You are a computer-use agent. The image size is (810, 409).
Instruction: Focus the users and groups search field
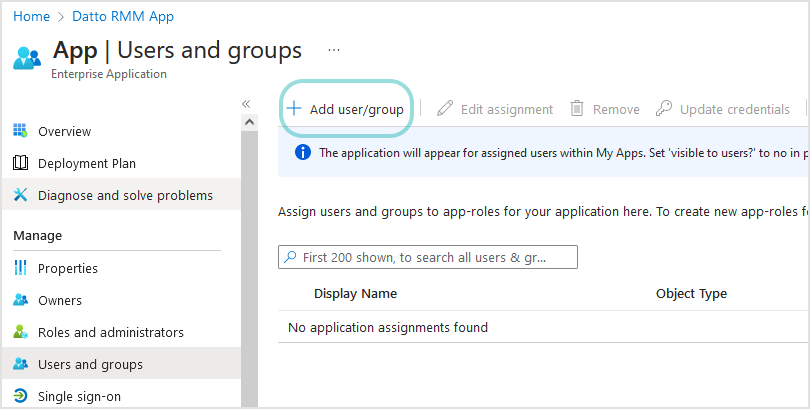pyautogui.click(x=428, y=257)
